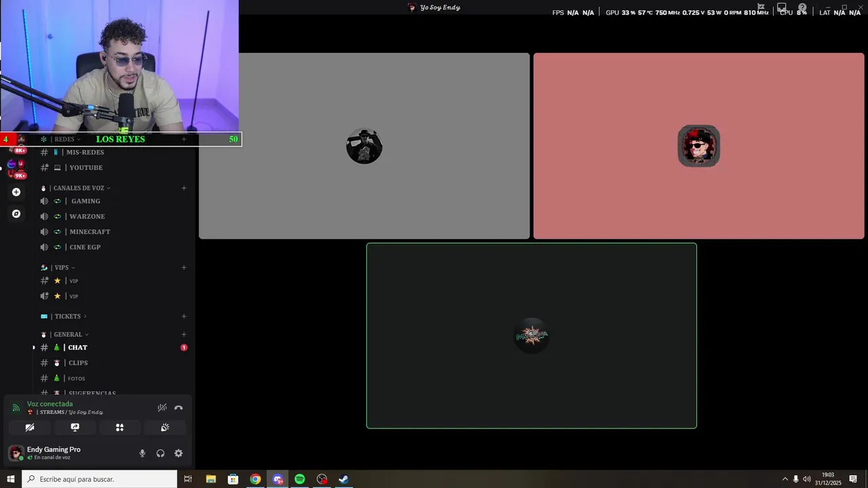Viewport: 868px width, 488px height.
Task: Open the VIP text channel with hash icon
Action: click(x=114, y=281)
